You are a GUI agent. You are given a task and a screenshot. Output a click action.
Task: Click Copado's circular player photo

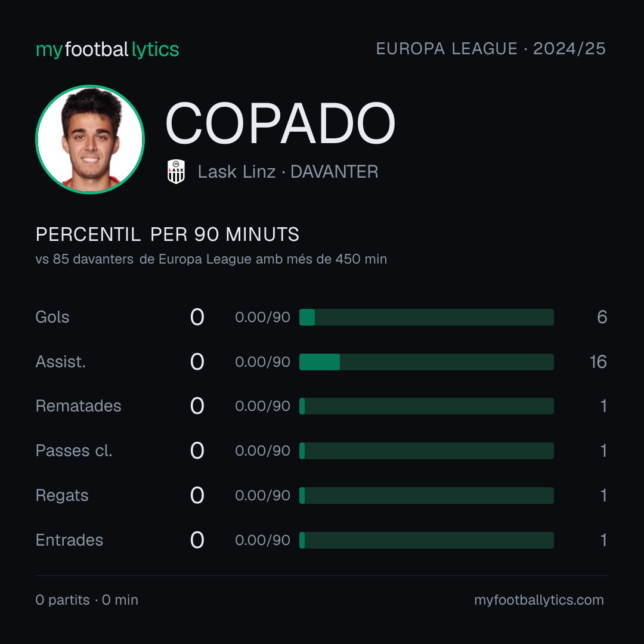click(x=90, y=139)
